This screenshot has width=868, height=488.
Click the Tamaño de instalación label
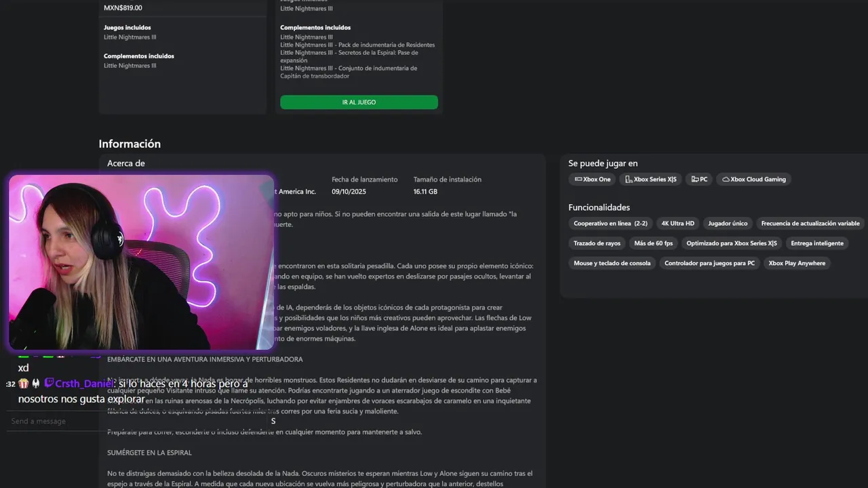click(448, 180)
